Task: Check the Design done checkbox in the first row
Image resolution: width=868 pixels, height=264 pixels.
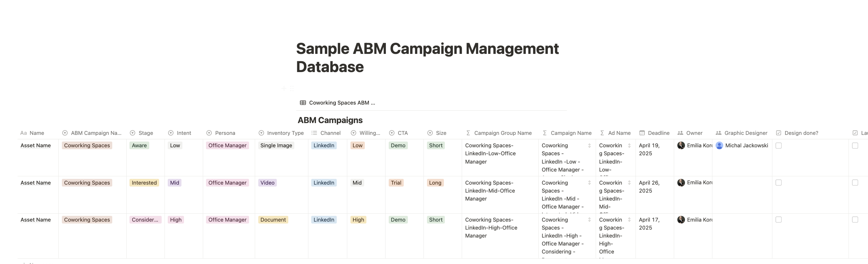Action: (x=778, y=145)
